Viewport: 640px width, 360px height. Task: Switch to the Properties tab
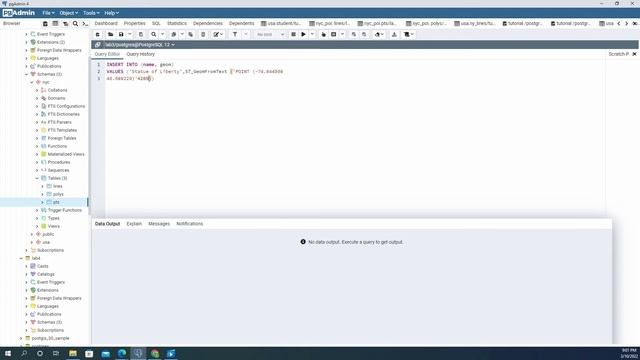[x=134, y=24]
